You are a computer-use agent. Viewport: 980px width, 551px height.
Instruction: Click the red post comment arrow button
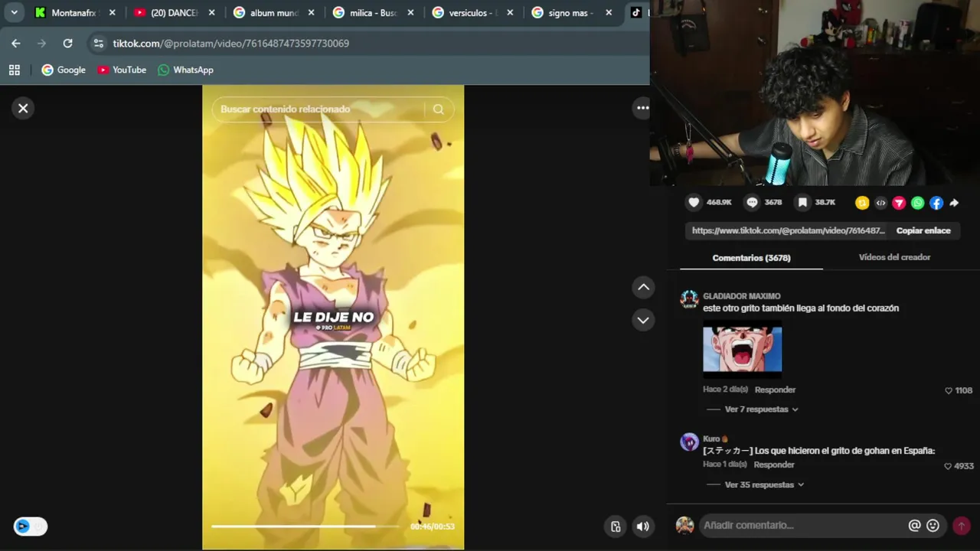[961, 526]
